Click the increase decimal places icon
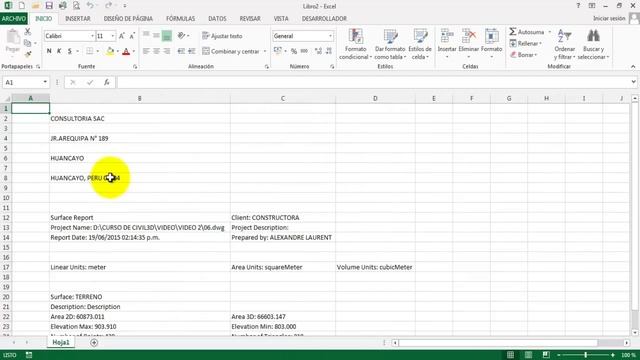Image resolution: width=640 pixels, height=360 pixels. pyautogui.click(x=318, y=51)
